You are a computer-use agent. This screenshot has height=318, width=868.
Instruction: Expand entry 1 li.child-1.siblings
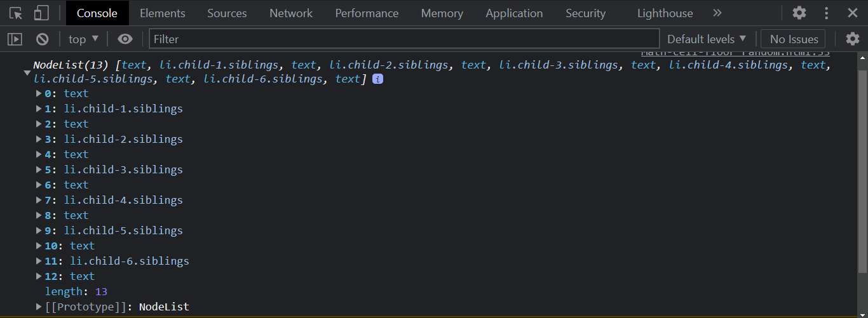(x=39, y=109)
